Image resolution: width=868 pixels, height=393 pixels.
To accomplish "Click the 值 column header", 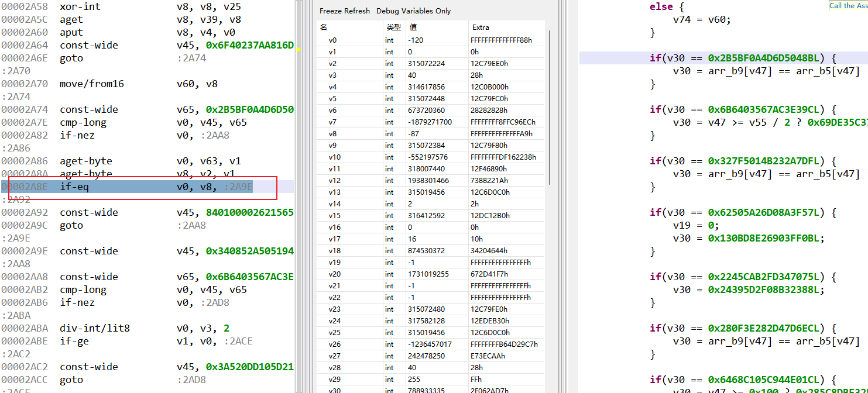I will tap(413, 27).
